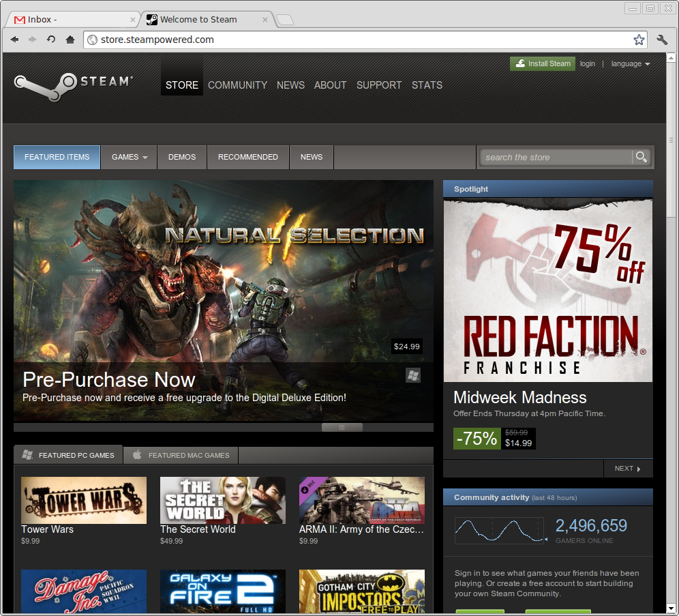Click the browser back arrow
This screenshot has width=679, height=616.
click(15, 40)
